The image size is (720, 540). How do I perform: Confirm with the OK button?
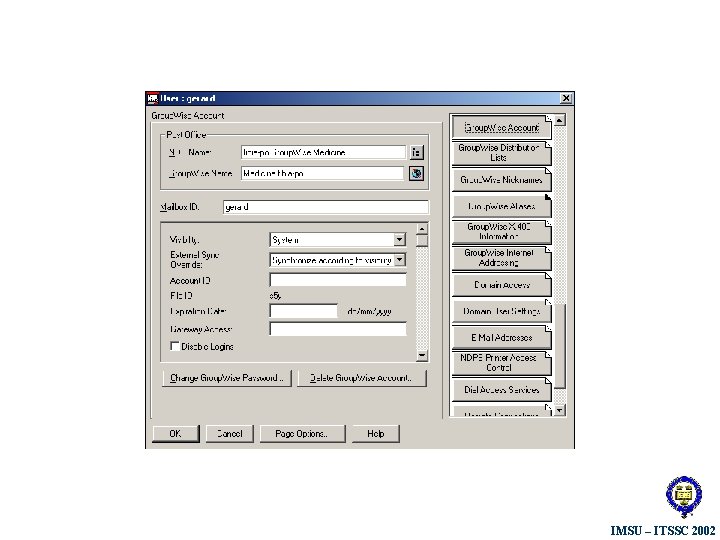[175, 433]
